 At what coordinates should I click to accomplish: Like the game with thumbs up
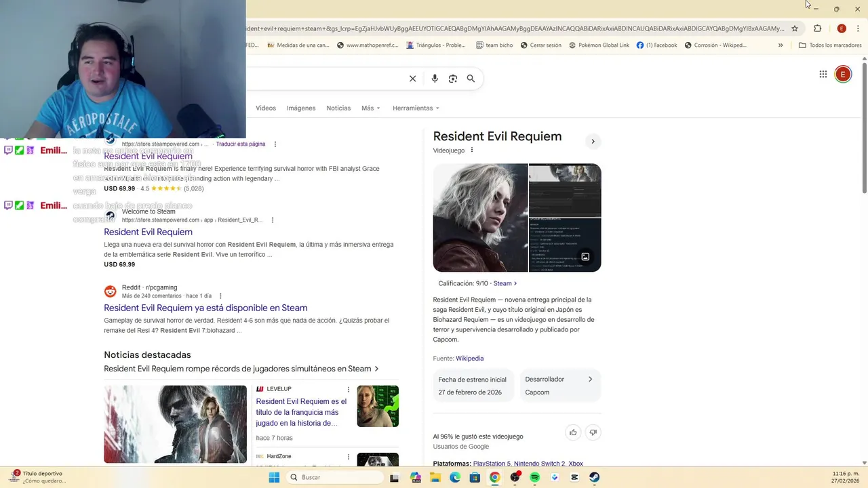point(573,432)
